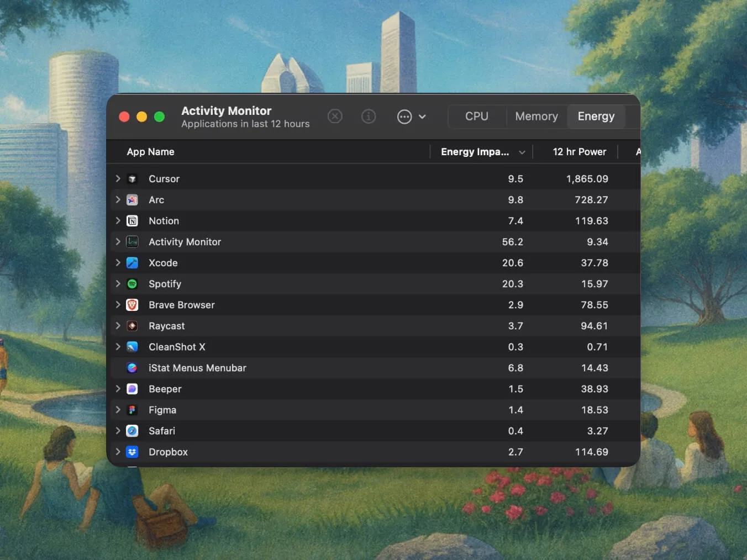Expand the CleanShot X process row

(x=118, y=346)
